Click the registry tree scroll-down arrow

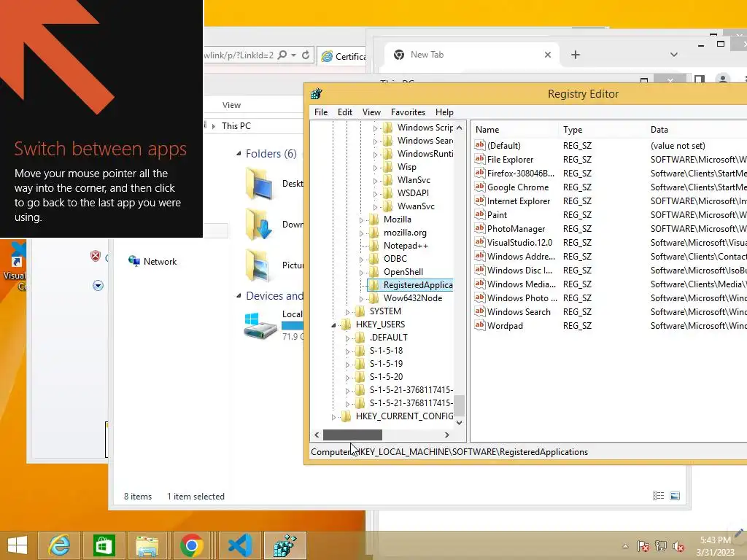459,422
